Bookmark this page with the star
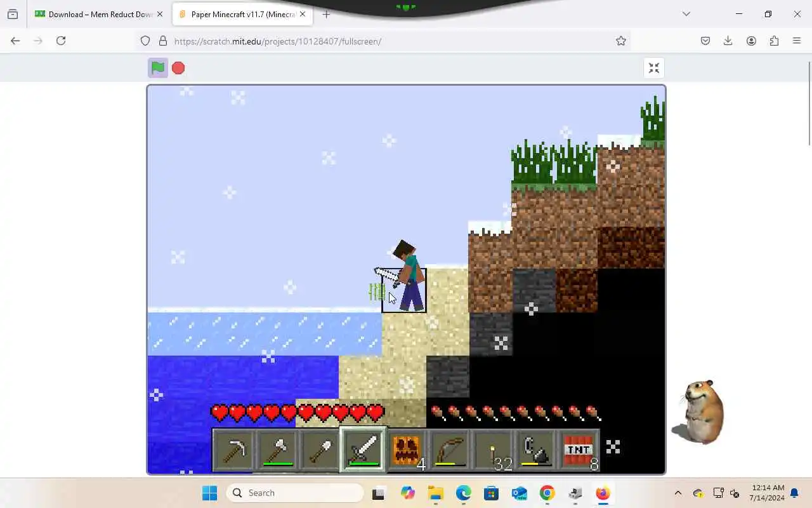The width and height of the screenshot is (812, 508). [621, 41]
